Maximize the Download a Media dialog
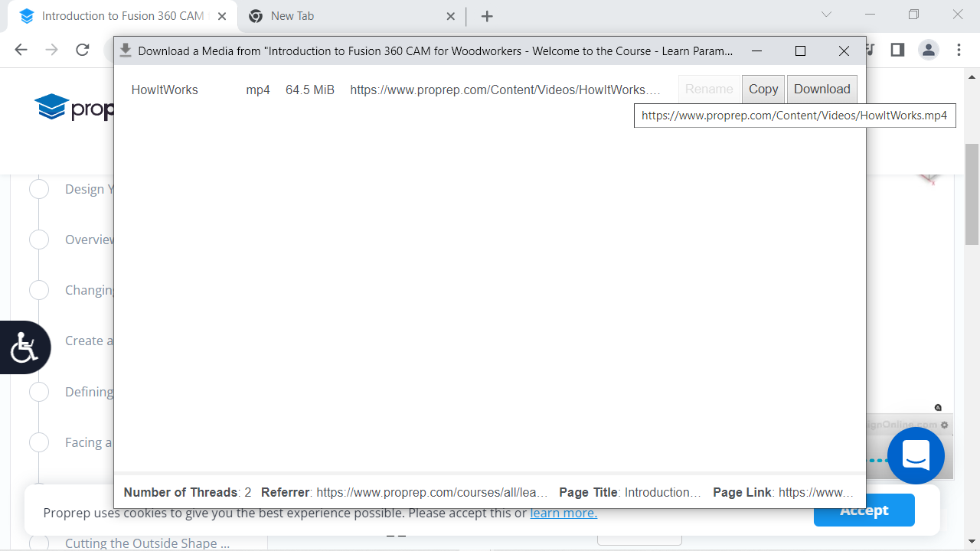The image size is (980, 551). [800, 51]
